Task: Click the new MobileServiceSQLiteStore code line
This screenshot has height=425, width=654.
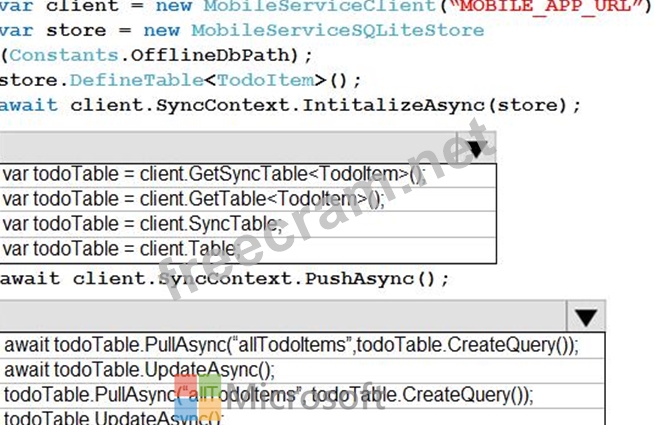Action: click(241, 30)
